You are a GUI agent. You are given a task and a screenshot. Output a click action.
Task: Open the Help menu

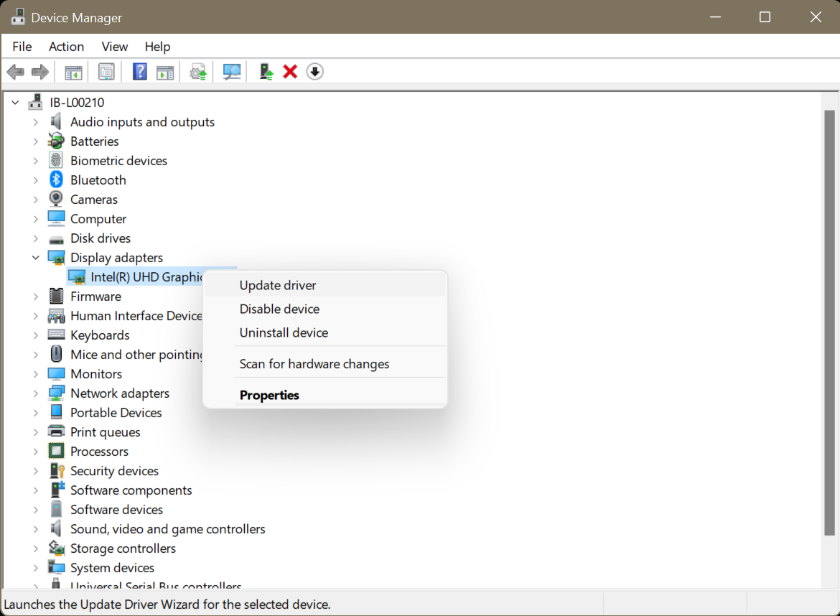157,47
